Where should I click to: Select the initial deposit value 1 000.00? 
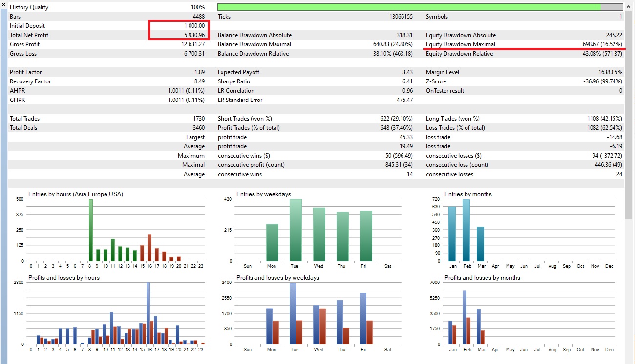point(194,26)
